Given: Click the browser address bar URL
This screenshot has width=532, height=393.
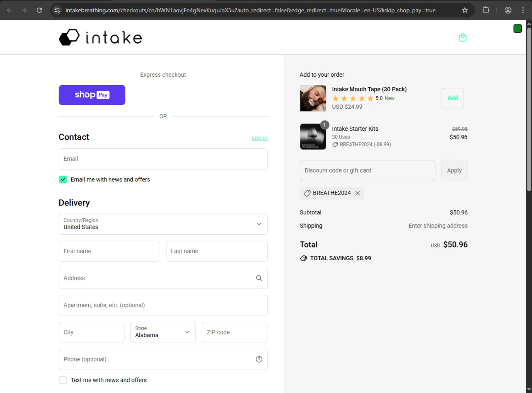Looking at the screenshot, I should (250, 10).
